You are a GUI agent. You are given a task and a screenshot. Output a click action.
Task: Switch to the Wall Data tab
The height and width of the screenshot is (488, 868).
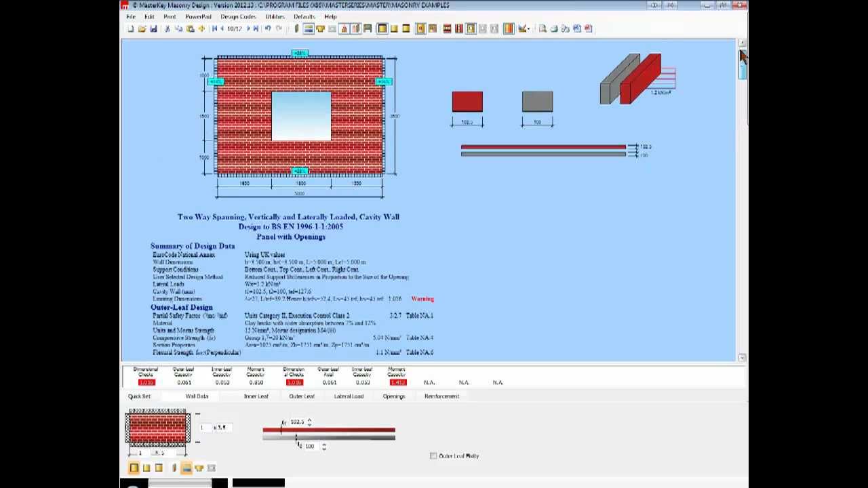[197, 396]
